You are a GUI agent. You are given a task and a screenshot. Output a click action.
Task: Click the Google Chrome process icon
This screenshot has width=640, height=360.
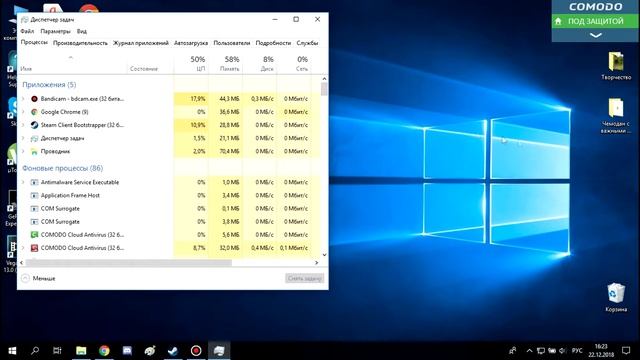click(34, 112)
